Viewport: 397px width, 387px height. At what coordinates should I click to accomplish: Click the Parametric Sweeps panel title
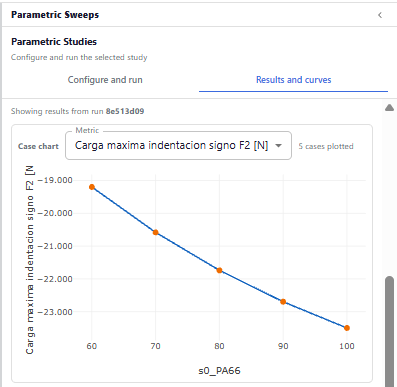tap(55, 15)
